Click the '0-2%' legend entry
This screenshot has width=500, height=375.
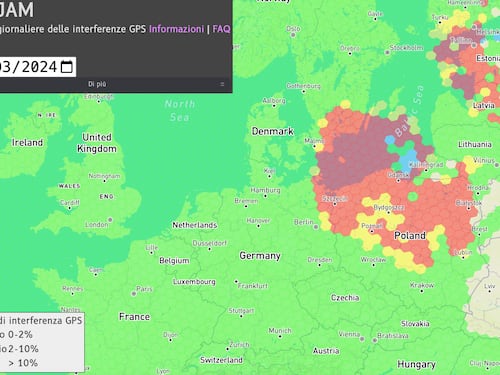pyautogui.click(x=20, y=335)
